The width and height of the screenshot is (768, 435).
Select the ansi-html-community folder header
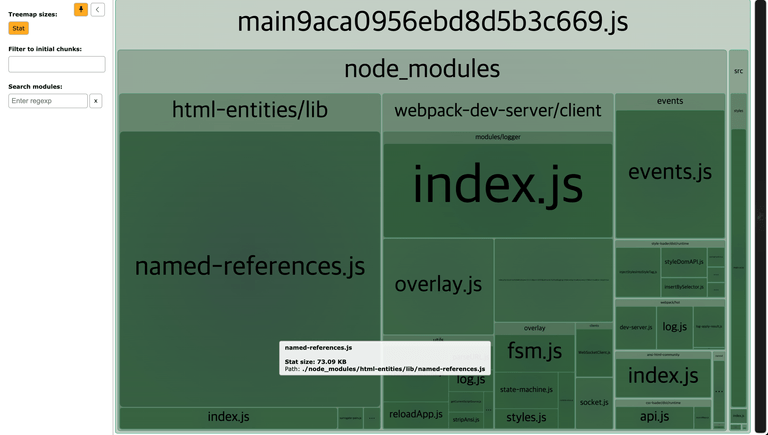pyautogui.click(x=663, y=355)
